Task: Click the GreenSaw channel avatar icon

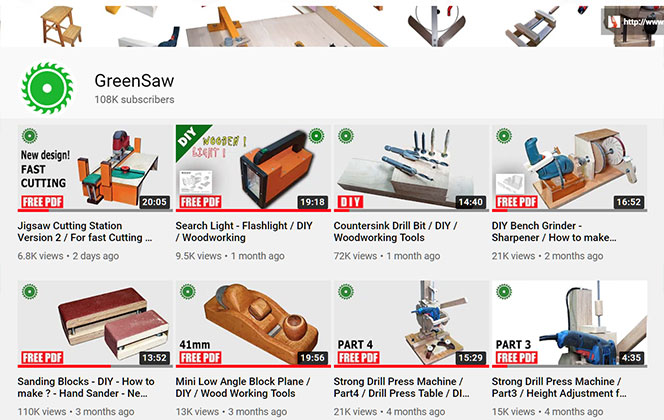Action: coord(47,88)
